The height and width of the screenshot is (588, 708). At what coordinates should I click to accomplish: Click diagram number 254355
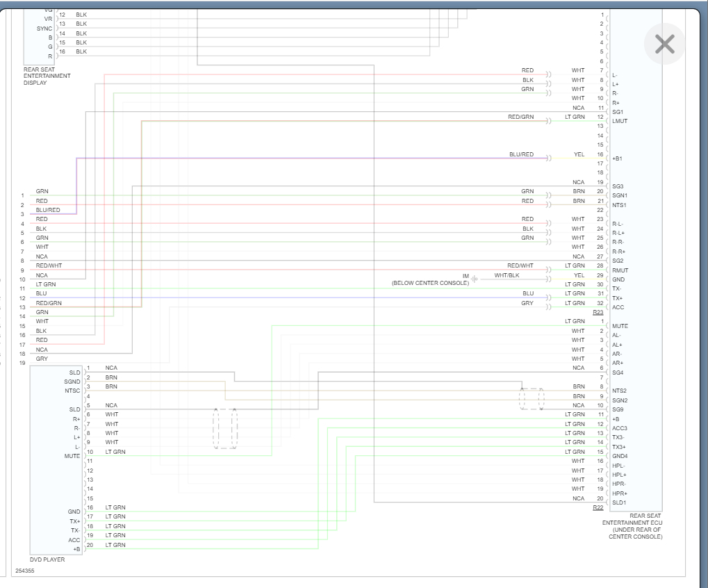[25, 571]
